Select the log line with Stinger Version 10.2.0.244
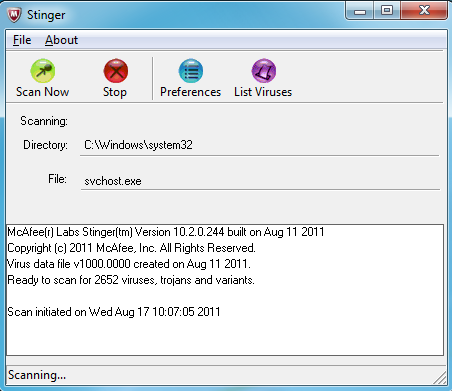Screen dimensions: 452x391 [166, 232]
